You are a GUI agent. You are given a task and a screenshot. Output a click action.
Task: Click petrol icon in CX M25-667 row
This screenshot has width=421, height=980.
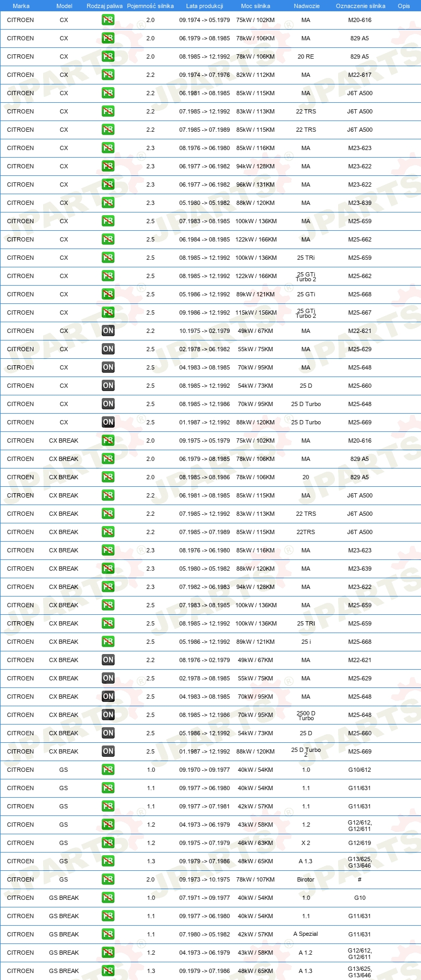pyautogui.click(x=108, y=313)
